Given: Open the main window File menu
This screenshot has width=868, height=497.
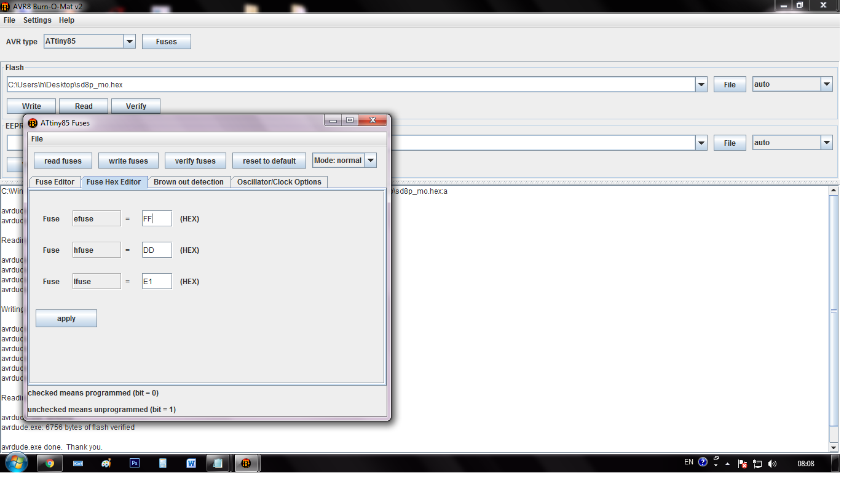Looking at the screenshot, I should coord(9,20).
